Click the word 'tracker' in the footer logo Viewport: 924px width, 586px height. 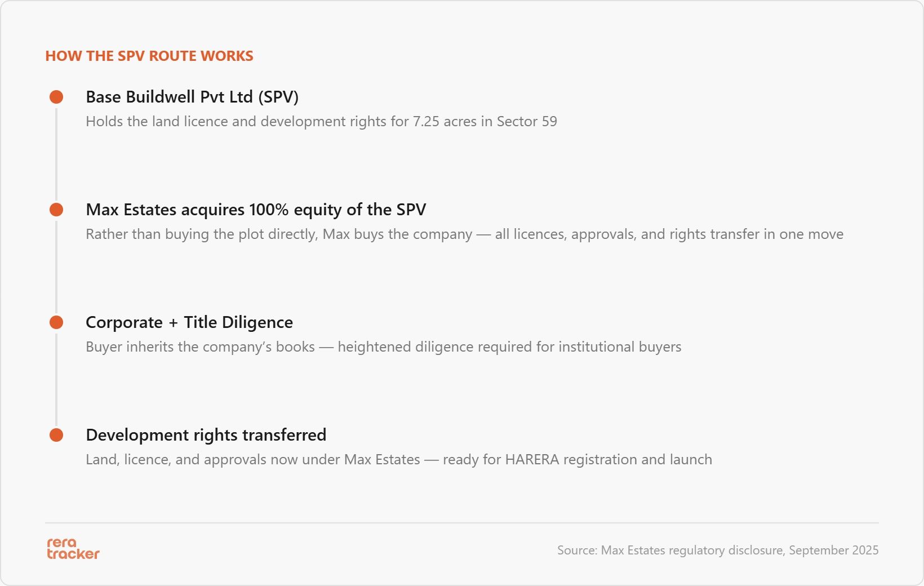(x=73, y=554)
